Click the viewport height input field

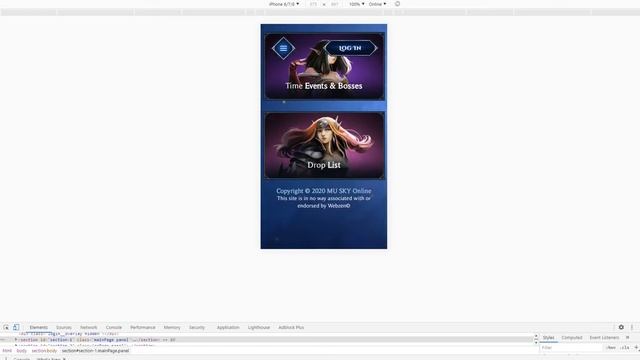coord(335,4)
